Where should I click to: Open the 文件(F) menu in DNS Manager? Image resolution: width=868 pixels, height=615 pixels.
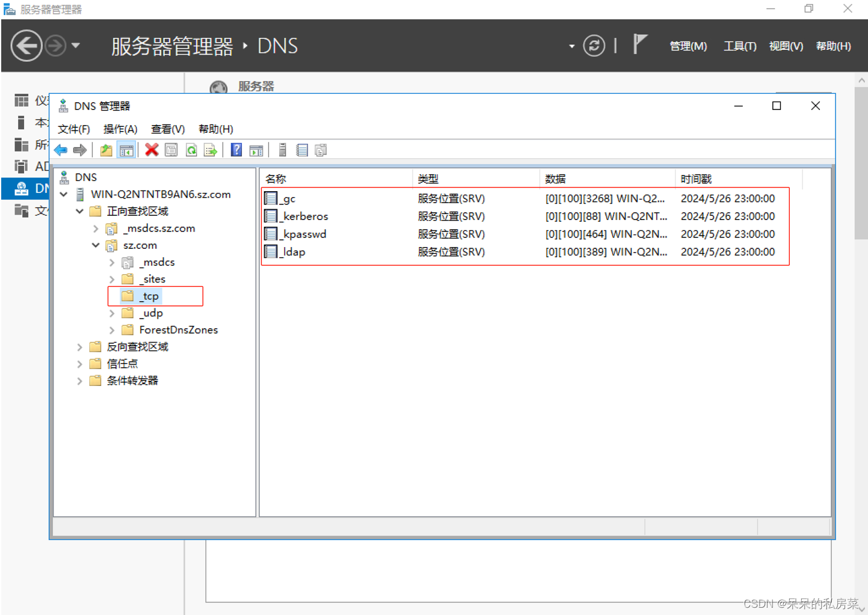coord(73,129)
